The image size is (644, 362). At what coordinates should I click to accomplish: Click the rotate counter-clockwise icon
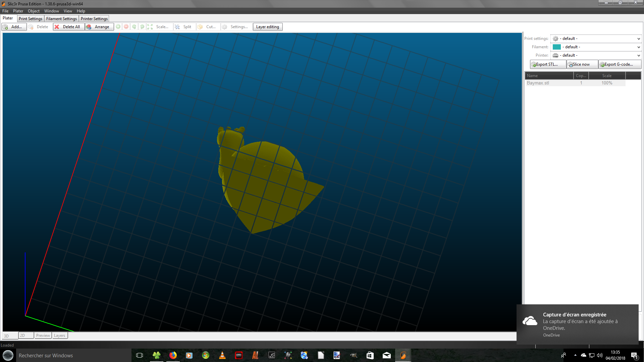(x=134, y=27)
